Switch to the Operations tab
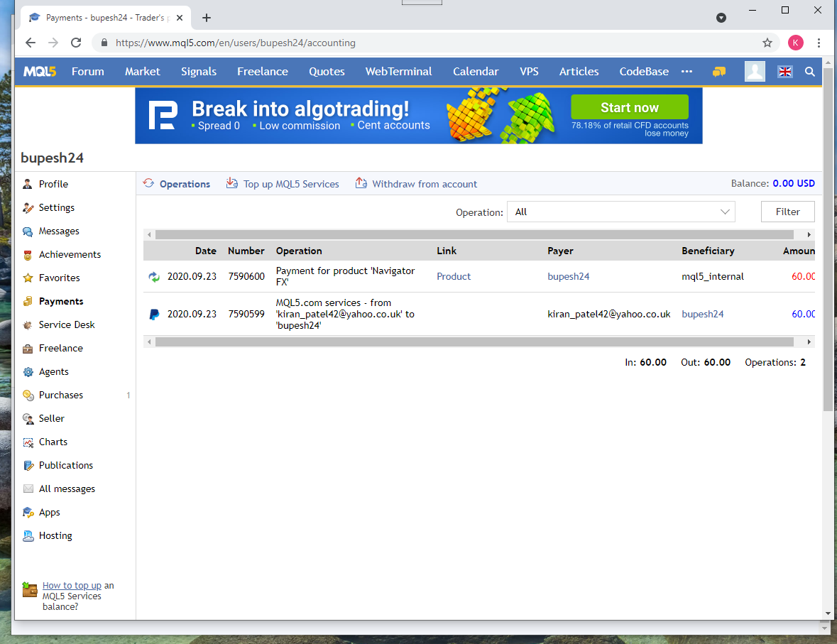Viewport: 837px width, 644px height. click(177, 184)
